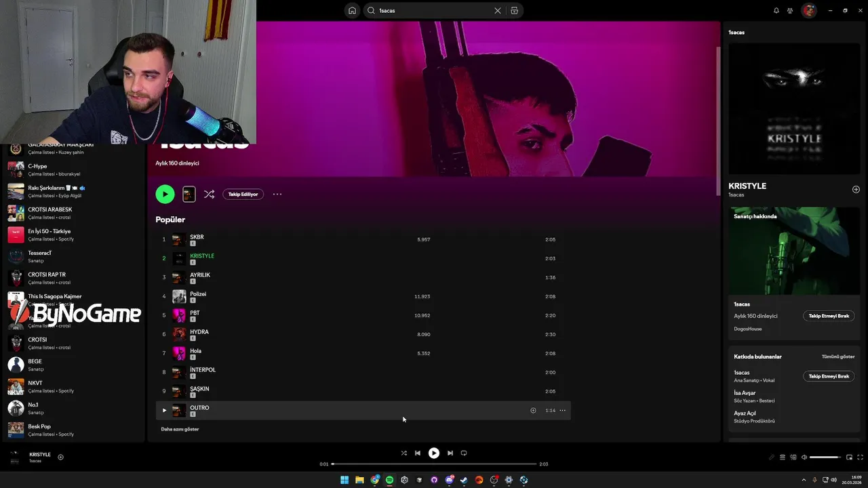The width and height of the screenshot is (868, 488).
Task: Open the queue icon in the player bar
Action: (782, 457)
